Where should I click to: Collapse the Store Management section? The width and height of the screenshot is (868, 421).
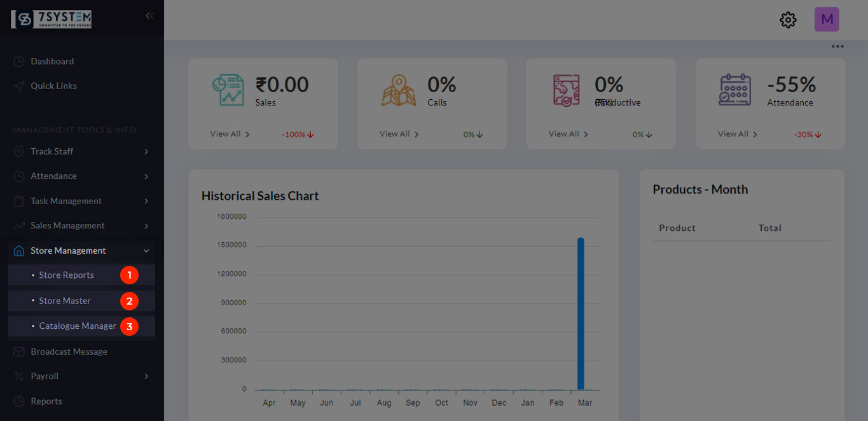(146, 251)
